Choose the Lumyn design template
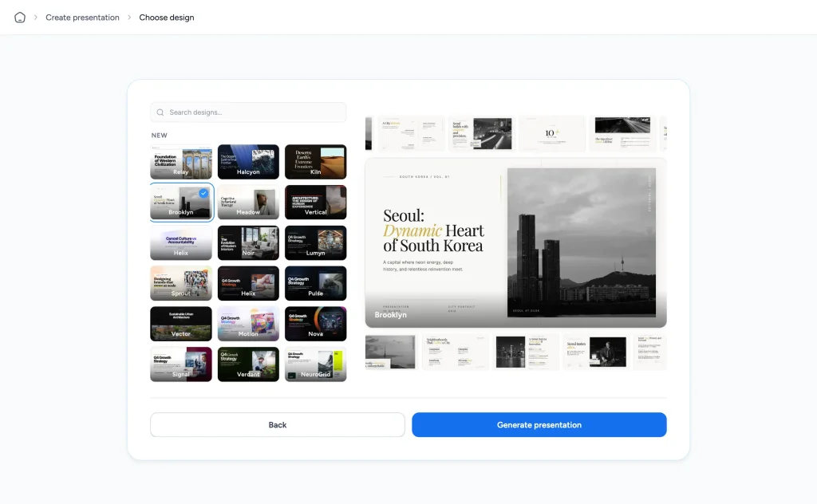The width and height of the screenshot is (817, 504). (x=315, y=242)
